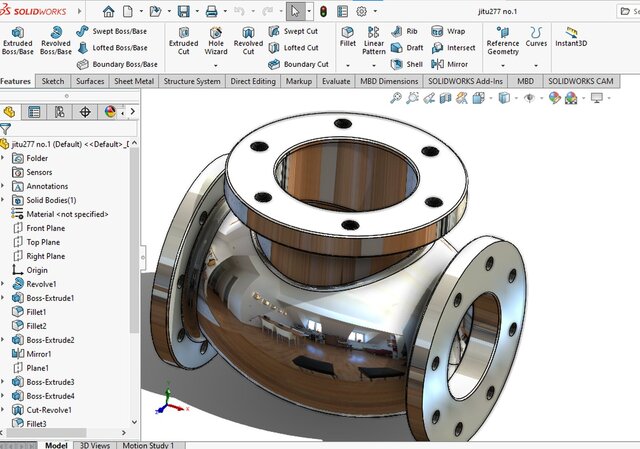Screen dimensions: 640x449
Task: Select the Revolved Boss/Base tool
Action: point(56,41)
